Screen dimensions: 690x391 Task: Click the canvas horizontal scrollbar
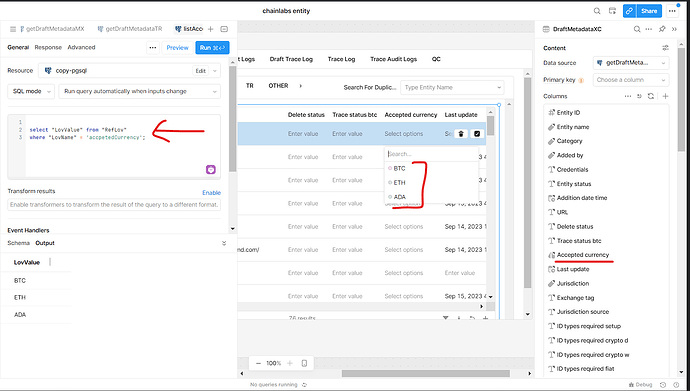(426, 373)
